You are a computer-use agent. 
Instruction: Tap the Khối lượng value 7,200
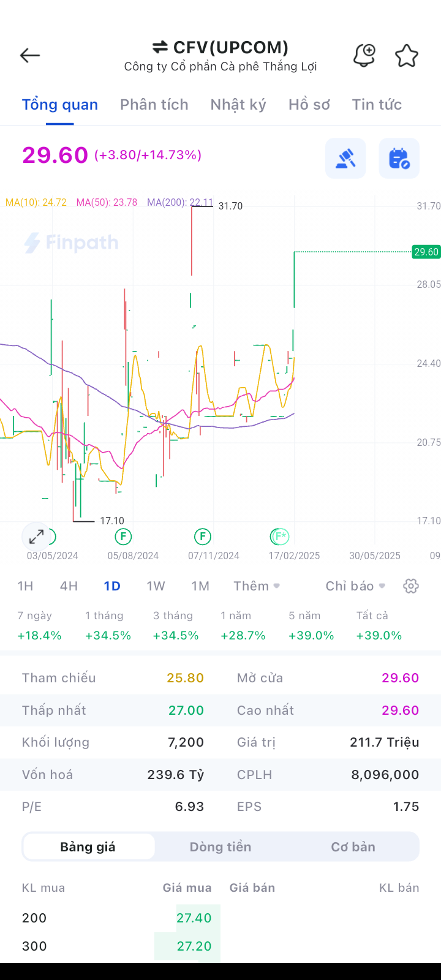186,742
